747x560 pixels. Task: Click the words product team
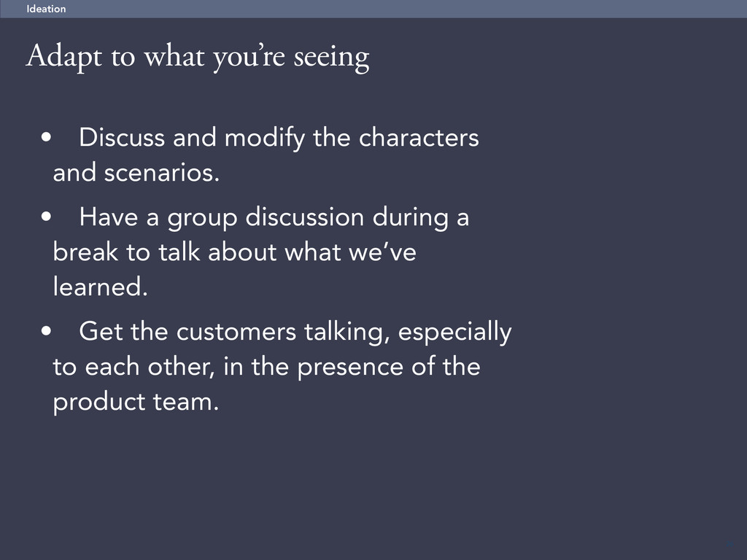(136, 402)
